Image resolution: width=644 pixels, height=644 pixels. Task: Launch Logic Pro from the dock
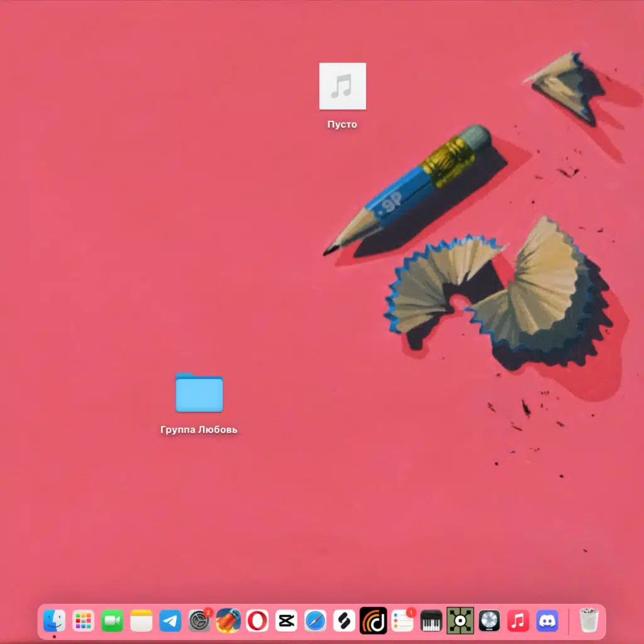coord(489,621)
